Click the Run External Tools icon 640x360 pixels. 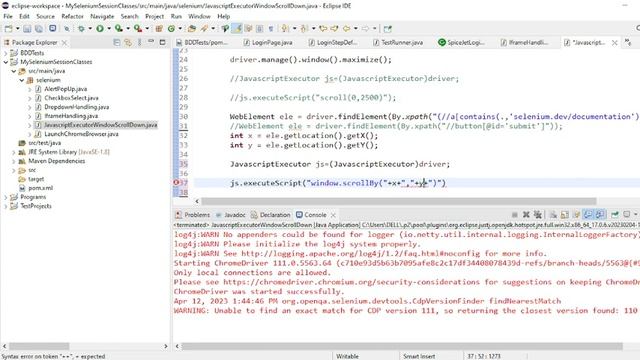[138, 29]
